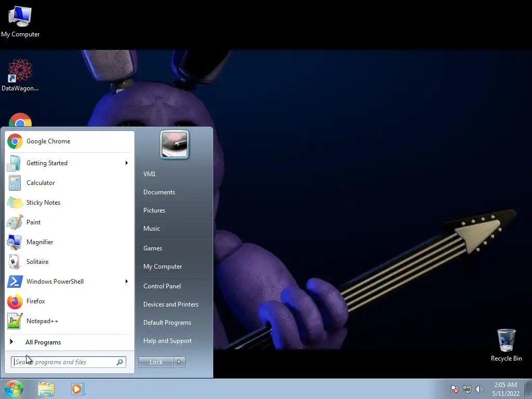The image size is (532, 399).
Task: Click the search magnifier icon
Action: [x=120, y=362]
